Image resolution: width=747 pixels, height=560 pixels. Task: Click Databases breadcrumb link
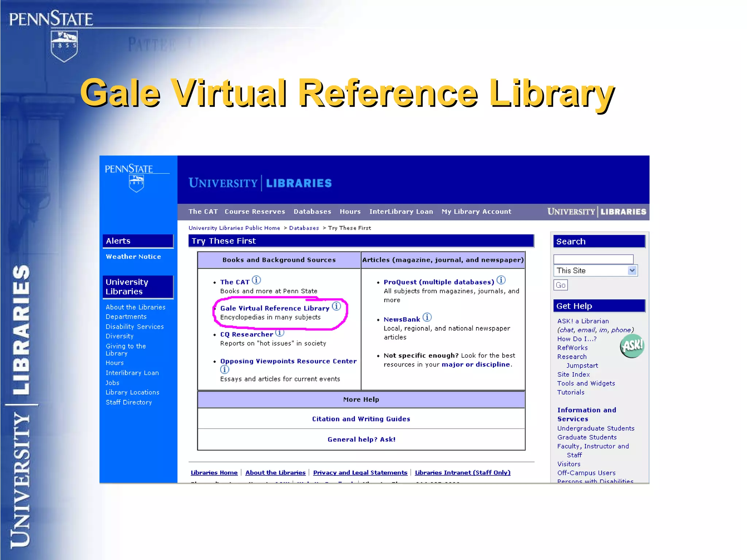[304, 228]
